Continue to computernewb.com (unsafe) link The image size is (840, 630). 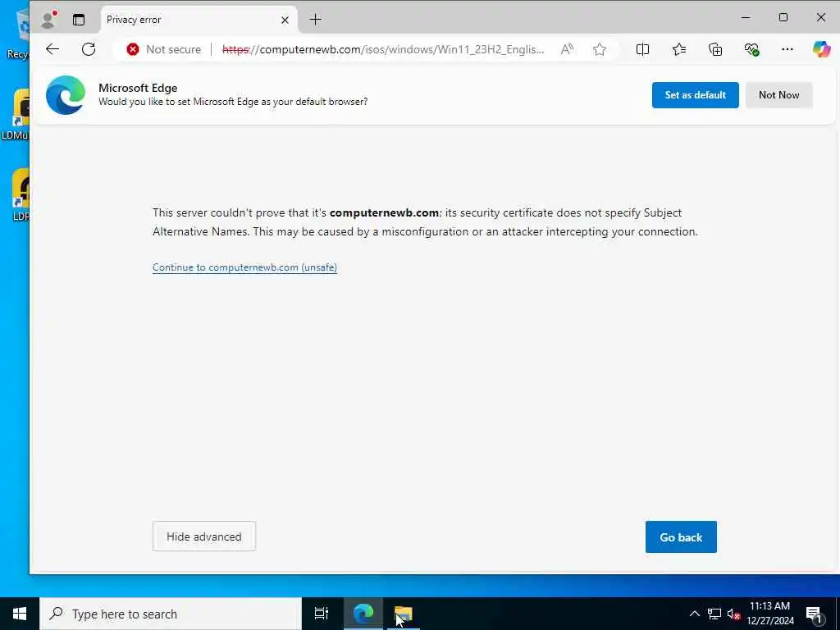pyautogui.click(x=244, y=267)
